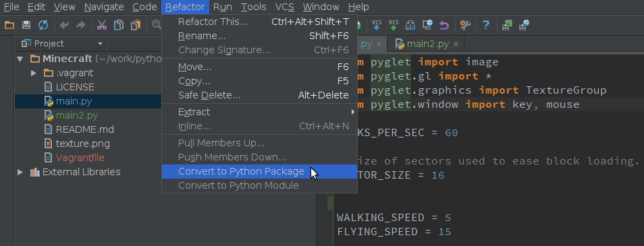The image size is (644, 246).
Task: Click the VCS update project blue arrow icon
Action: (x=377, y=26)
